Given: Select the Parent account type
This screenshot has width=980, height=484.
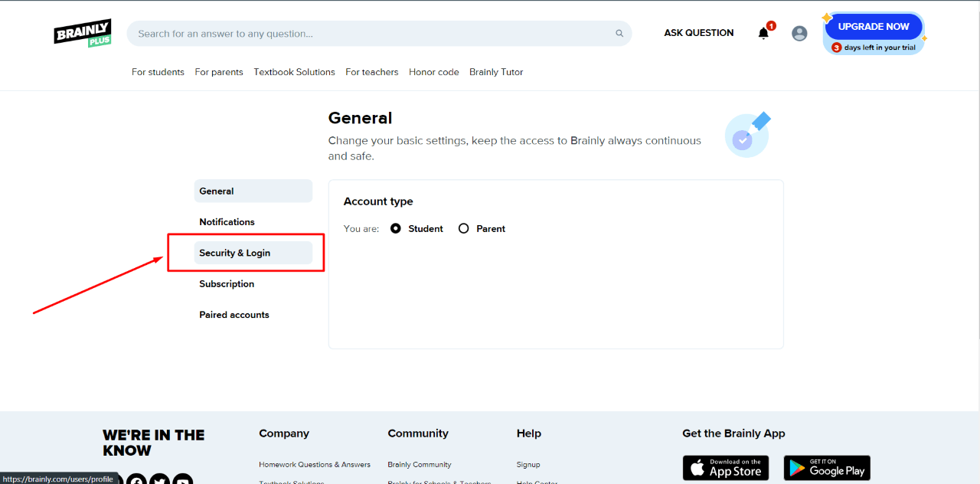Looking at the screenshot, I should pos(463,228).
